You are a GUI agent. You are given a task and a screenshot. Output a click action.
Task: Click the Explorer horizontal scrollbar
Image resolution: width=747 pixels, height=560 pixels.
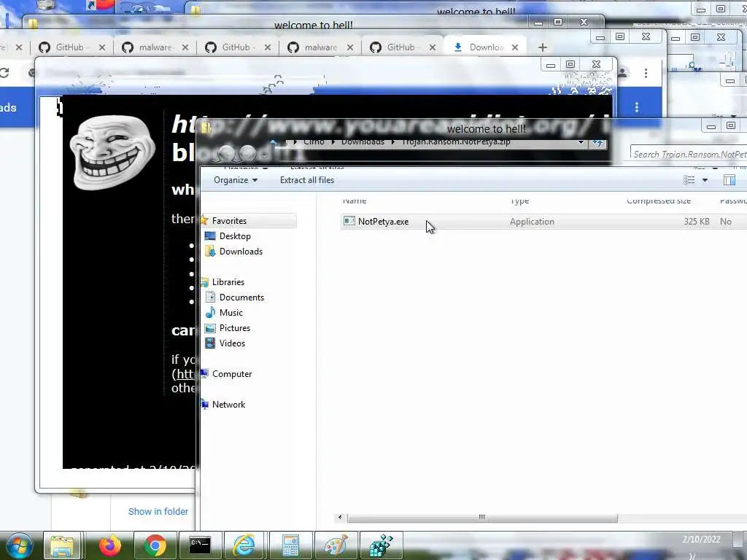point(481,517)
